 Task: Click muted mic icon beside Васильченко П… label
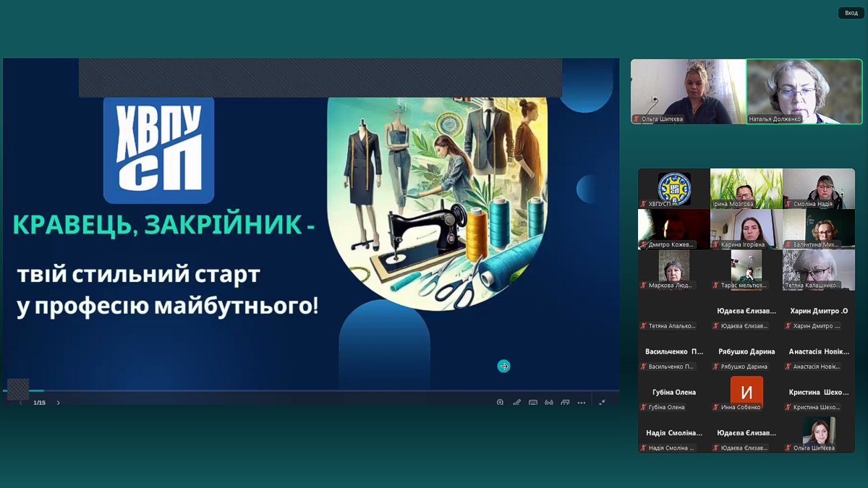[x=644, y=367]
